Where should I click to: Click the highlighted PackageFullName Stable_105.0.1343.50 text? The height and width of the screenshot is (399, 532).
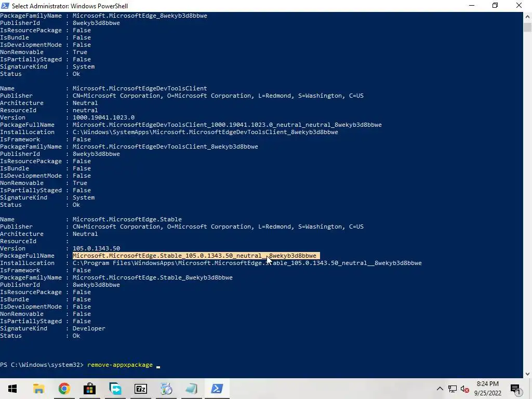[x=196, y=256]
